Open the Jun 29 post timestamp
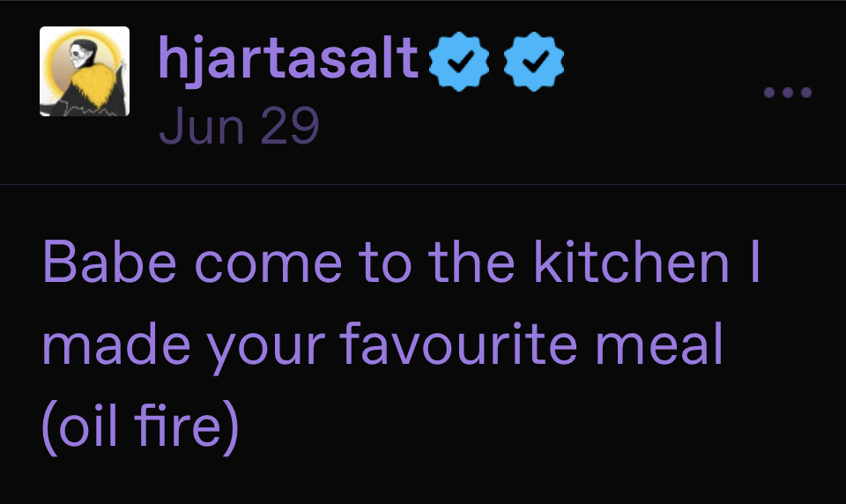846x504 pixels. (238, 127)
